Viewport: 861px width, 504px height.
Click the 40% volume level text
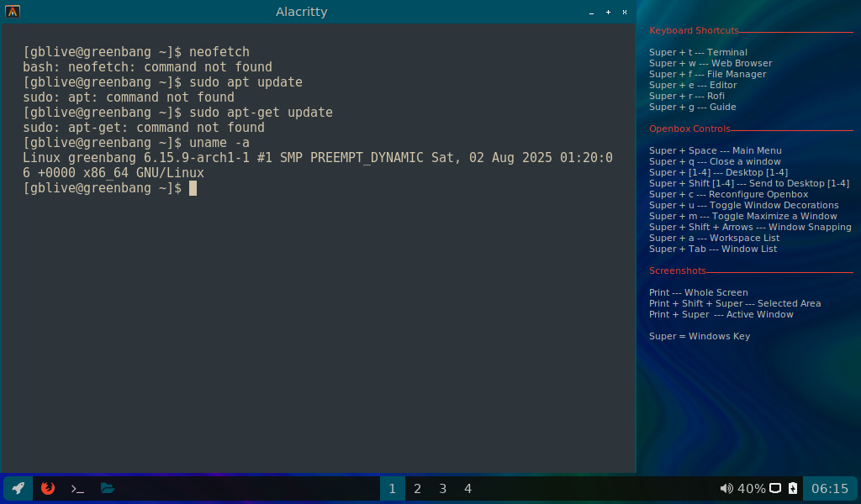751,489
